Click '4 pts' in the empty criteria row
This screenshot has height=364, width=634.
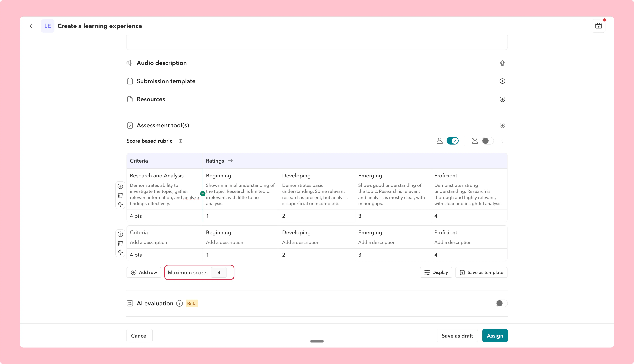coord(136,255)
